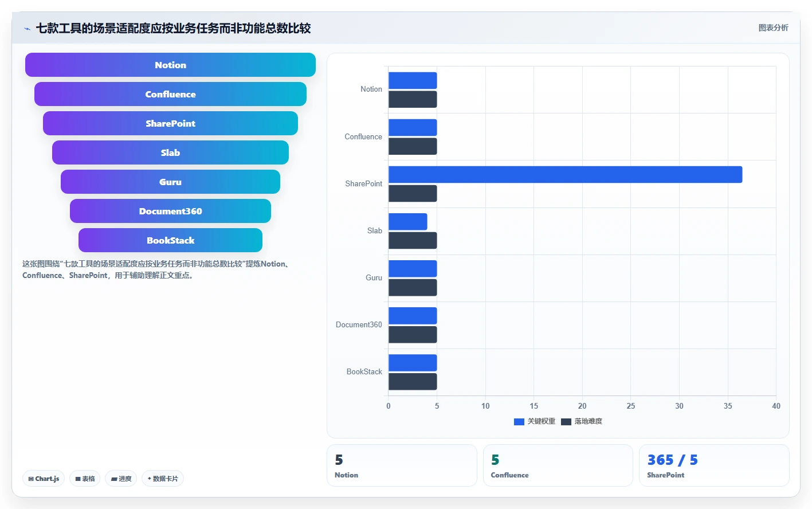Click Confluence's blue 关键权重 bar
This screenshot has width=812, height=509.
[x=413, y=127]
